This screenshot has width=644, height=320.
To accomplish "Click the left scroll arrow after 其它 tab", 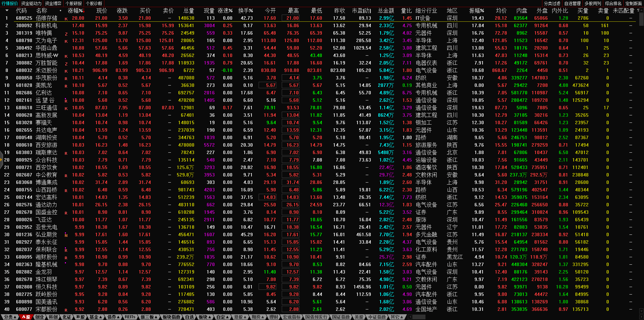I will [x=410, y=317].
